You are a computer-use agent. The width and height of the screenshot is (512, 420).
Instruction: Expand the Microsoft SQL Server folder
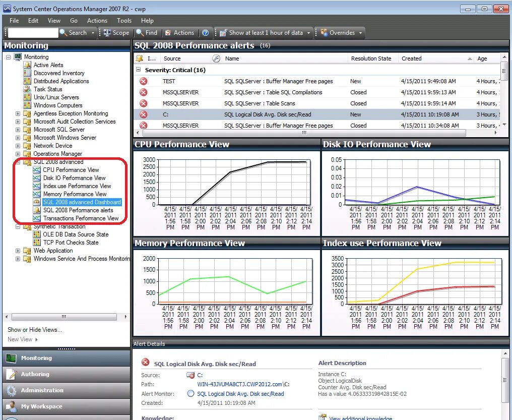pyautogui.click(x=18, y=130)
